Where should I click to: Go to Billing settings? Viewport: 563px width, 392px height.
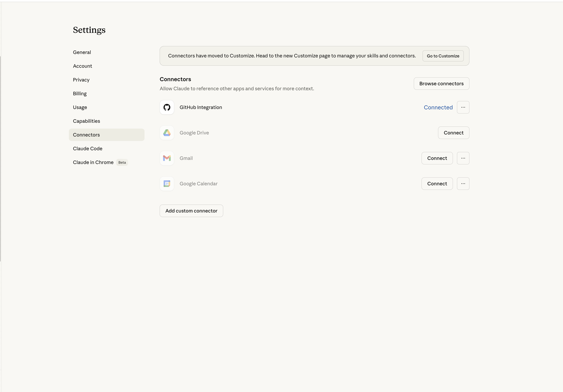coord(80,94)
